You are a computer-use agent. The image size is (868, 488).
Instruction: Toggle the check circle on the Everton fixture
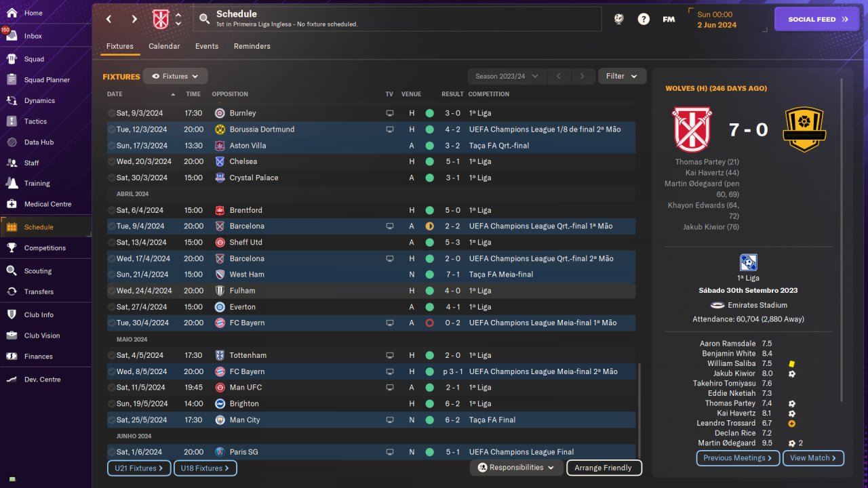111,307
